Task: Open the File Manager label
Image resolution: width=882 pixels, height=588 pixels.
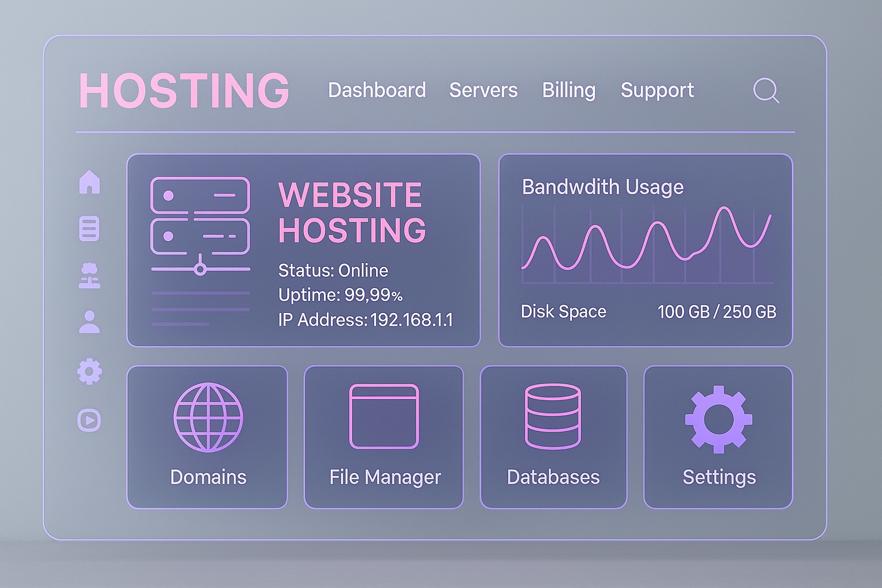Action: click(385, 478)
